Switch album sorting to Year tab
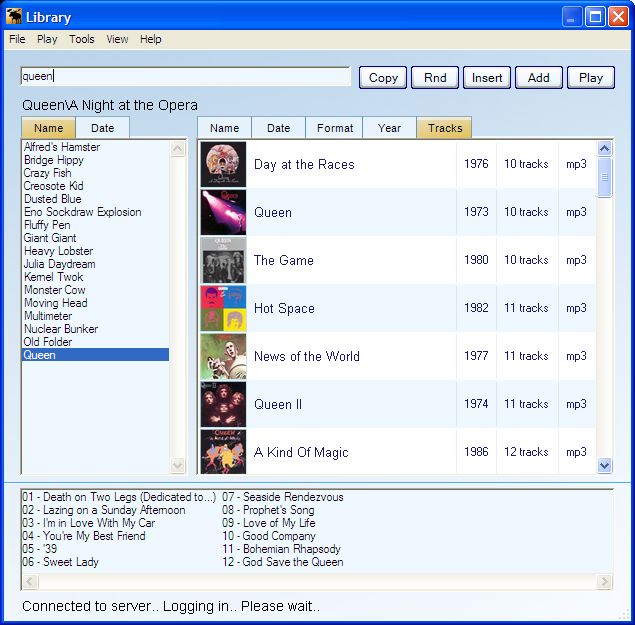 [389, 128]
